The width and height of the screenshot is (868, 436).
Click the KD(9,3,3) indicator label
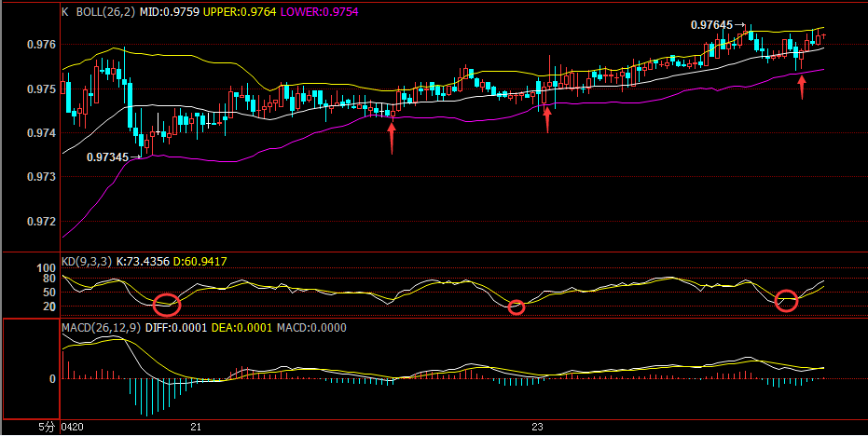87,261
